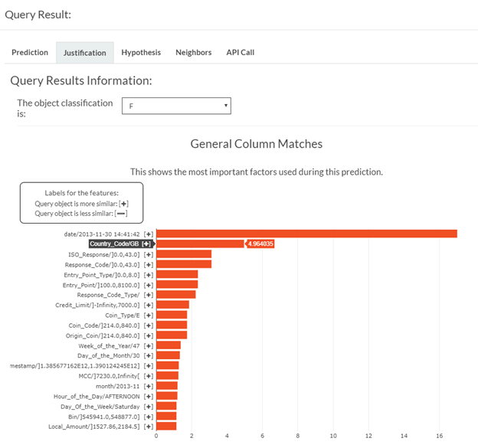Click the Justification tab
Viewport: 478px width, 448px height.
click(x=84, y=53)
